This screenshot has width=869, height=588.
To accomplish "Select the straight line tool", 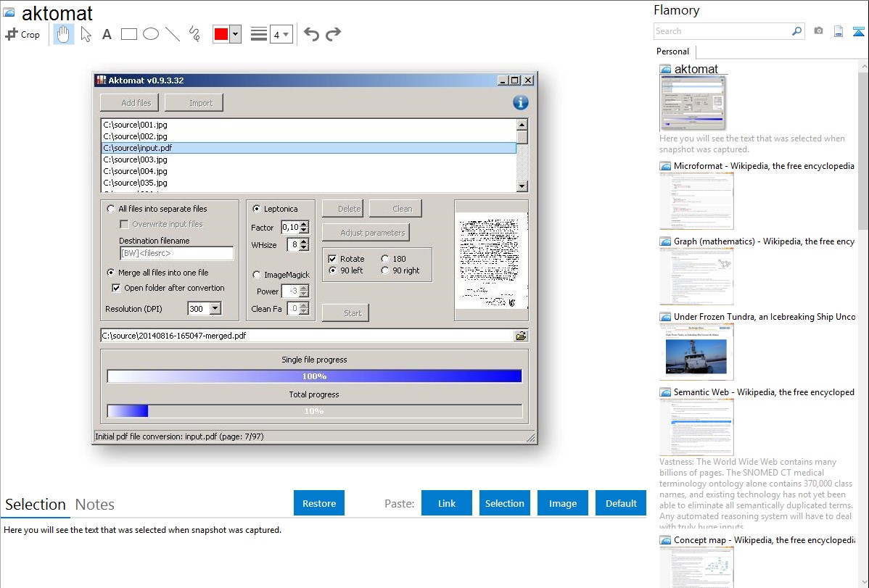I will click(x=173, y=34).
